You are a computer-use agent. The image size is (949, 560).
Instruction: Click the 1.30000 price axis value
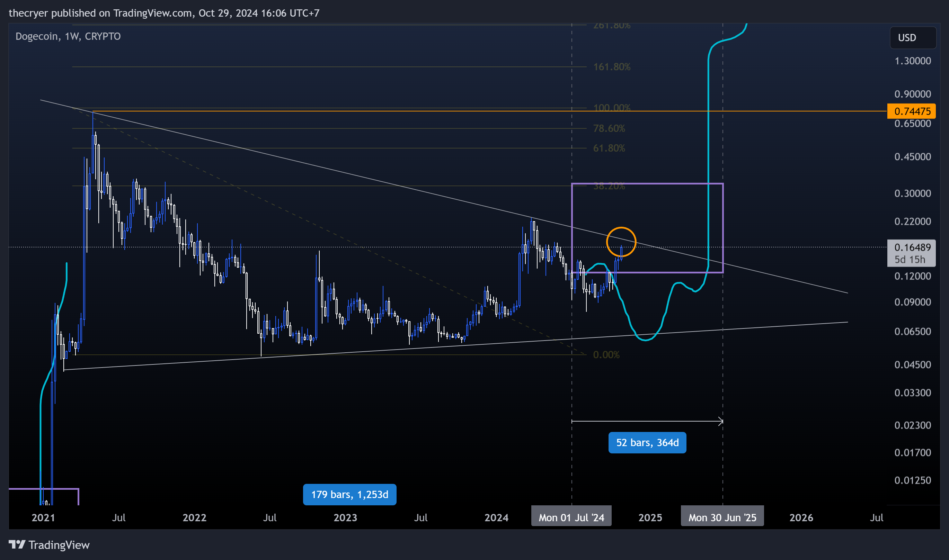pos(912,61)
